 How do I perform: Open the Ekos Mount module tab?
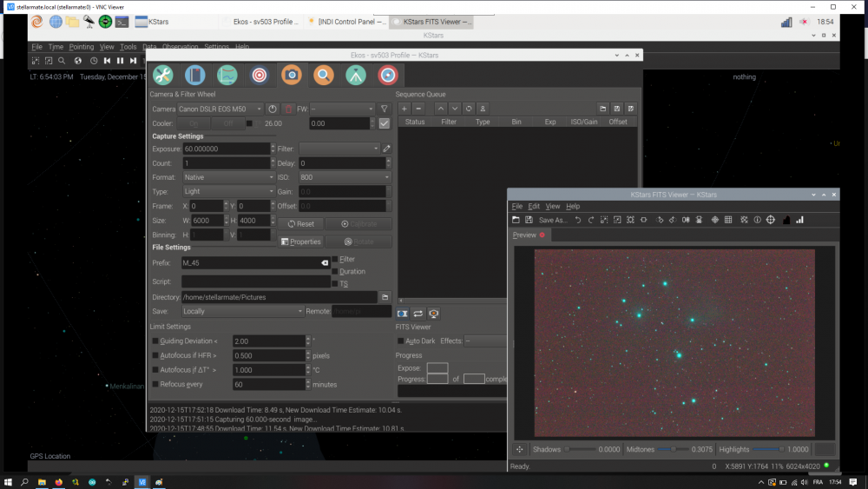355,76
